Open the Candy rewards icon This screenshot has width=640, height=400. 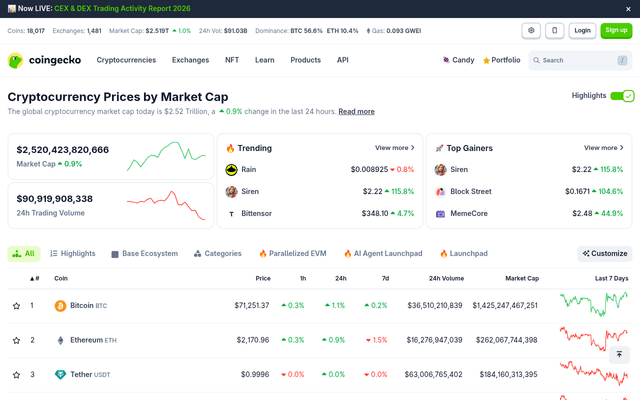[x=446, y=60]
